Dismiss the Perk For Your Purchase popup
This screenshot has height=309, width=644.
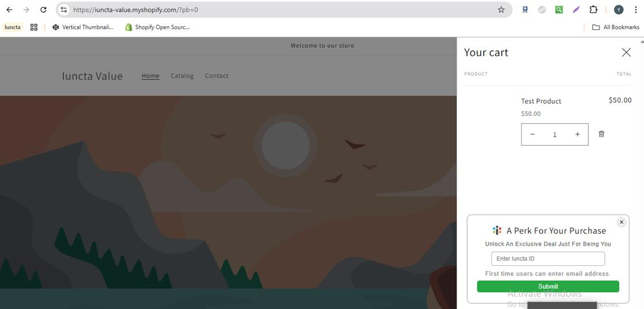(621, 222)
